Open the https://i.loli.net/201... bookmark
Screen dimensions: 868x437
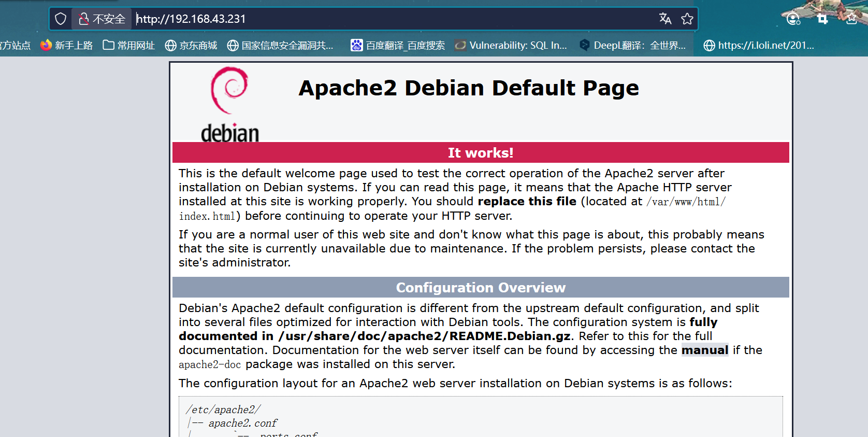pos(759,46)
